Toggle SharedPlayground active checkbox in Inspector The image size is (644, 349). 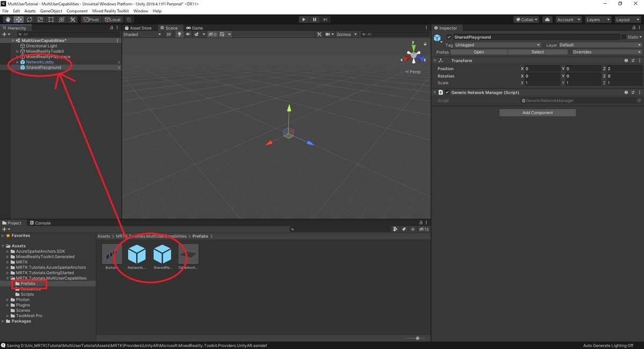pos(449,37)
